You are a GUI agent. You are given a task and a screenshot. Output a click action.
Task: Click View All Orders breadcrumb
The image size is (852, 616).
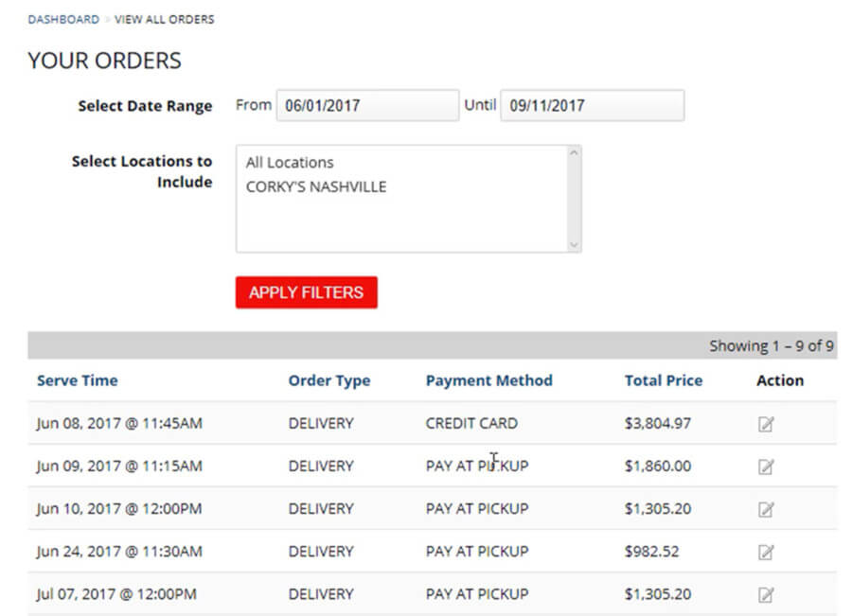click(164, 19)
